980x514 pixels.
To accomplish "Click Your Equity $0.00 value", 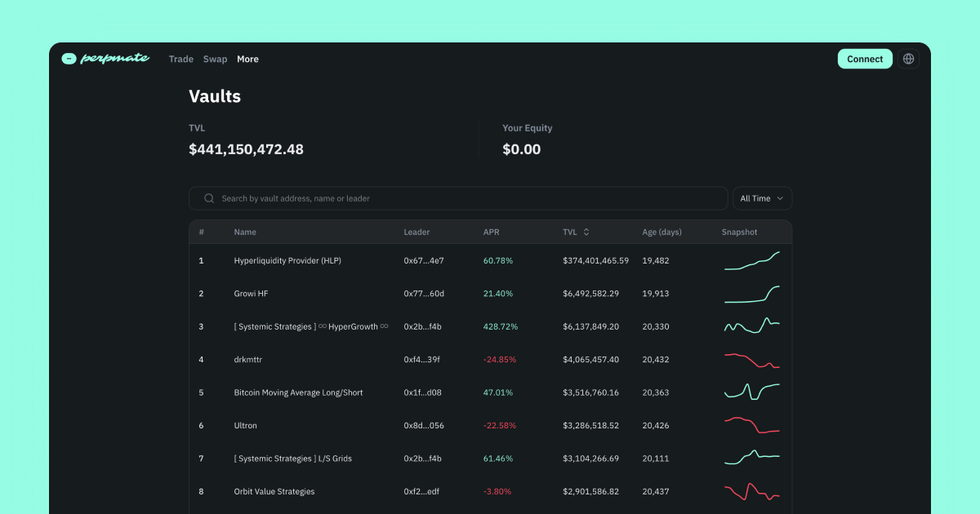I will click(x=522, y=149).
